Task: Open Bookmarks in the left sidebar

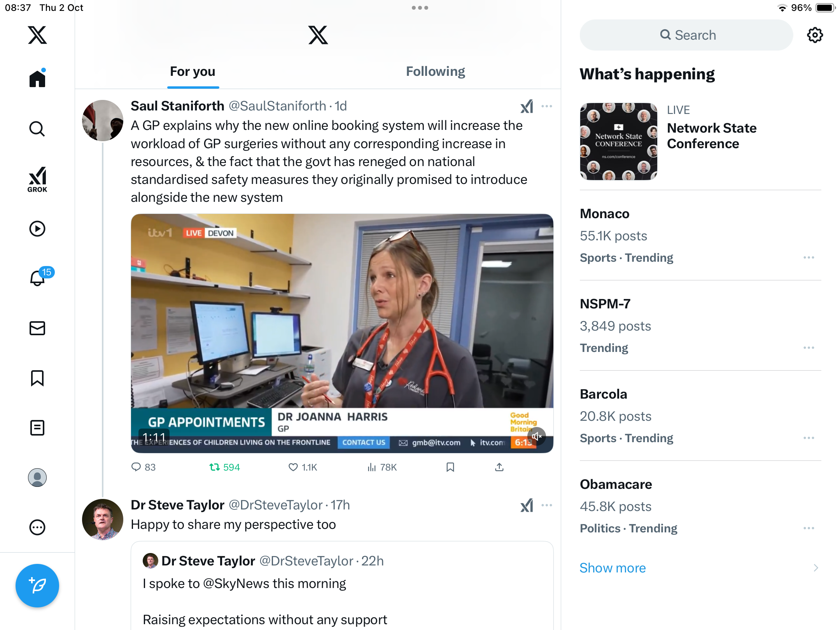Action: click(37, 378)
